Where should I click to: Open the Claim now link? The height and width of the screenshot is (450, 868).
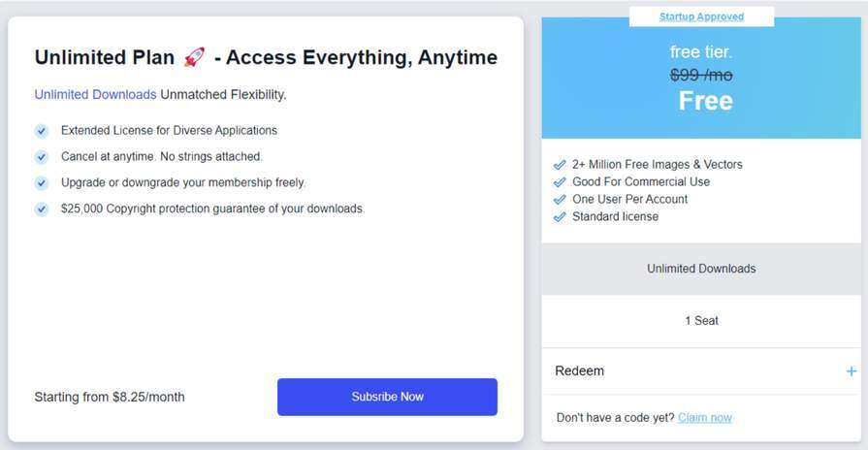(x=705, y=418)
